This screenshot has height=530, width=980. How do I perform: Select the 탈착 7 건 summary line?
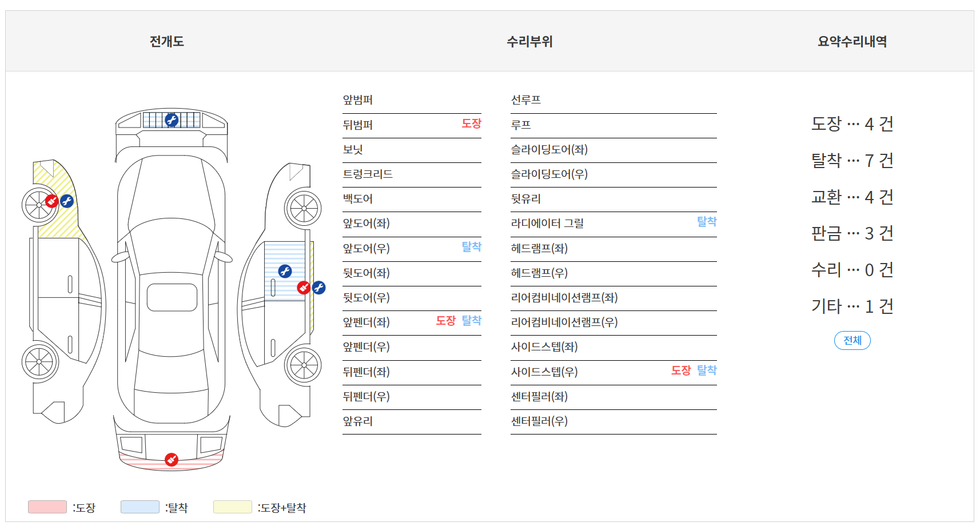[x=852, y=161]
